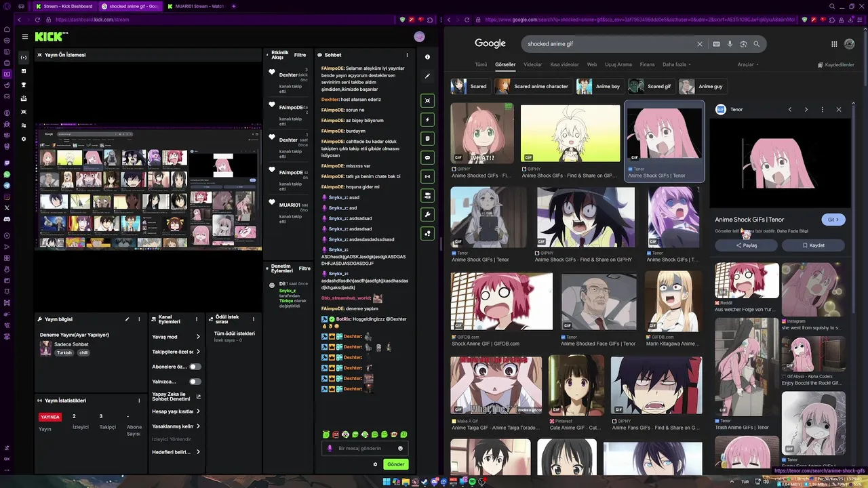The width and height of the screenshot is (868, 488).
Task: Open Araçlar tools dropdown in Google
Action: point(748,64)
